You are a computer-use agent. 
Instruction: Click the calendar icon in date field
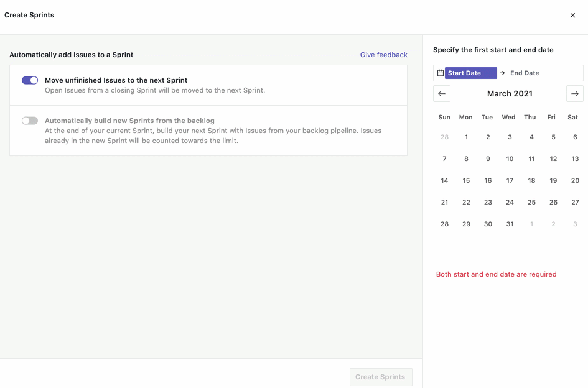tap(441, 73)
